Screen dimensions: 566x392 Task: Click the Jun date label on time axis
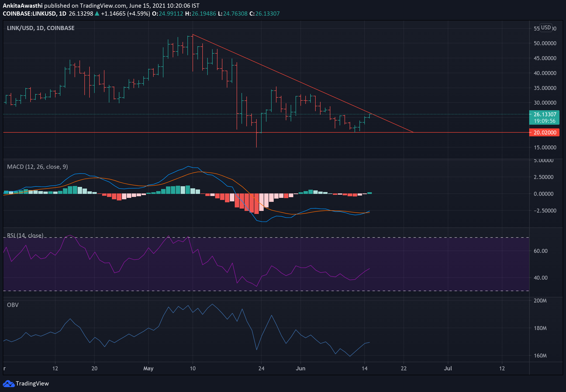(300, 368)
